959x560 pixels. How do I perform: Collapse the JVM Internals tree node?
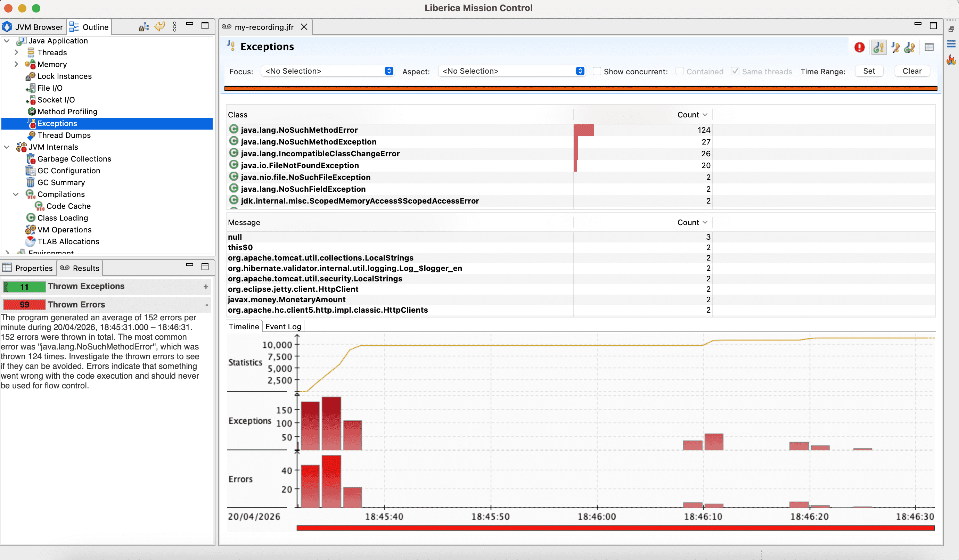coord(7,147)
